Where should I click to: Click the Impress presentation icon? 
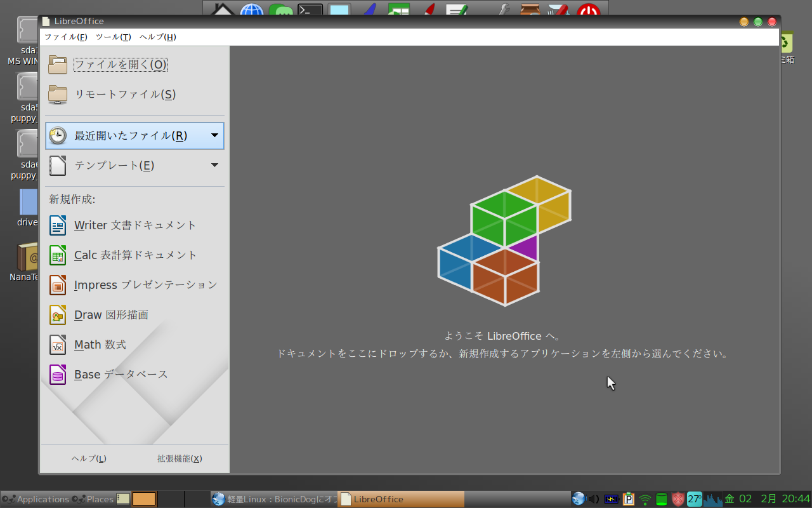click(x=58, y=284)
